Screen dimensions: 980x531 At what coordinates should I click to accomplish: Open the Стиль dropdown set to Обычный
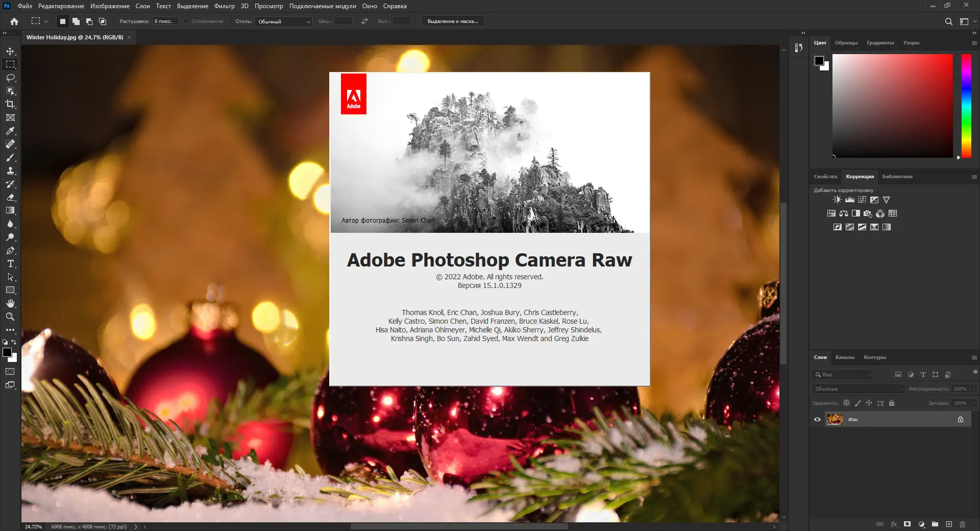point(283,21)
